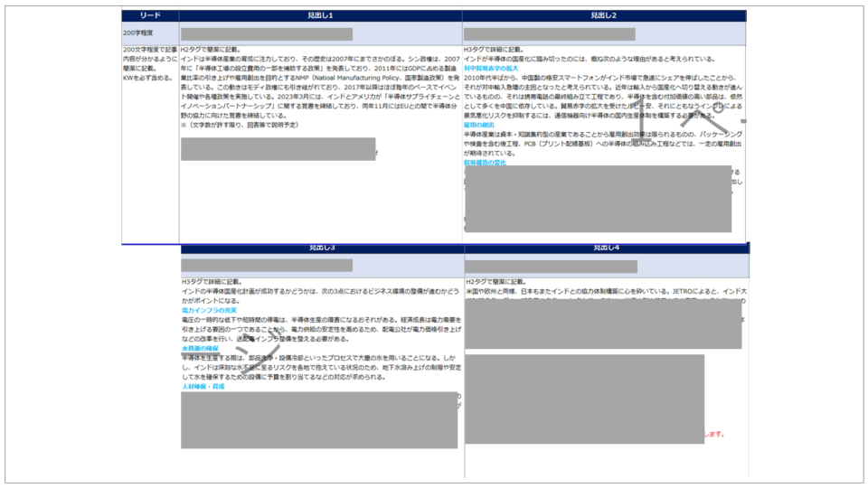Click the line starting インドの半導体国産化計画が成功するか
Screen dimensions: 868x488
tap(320, 292)
